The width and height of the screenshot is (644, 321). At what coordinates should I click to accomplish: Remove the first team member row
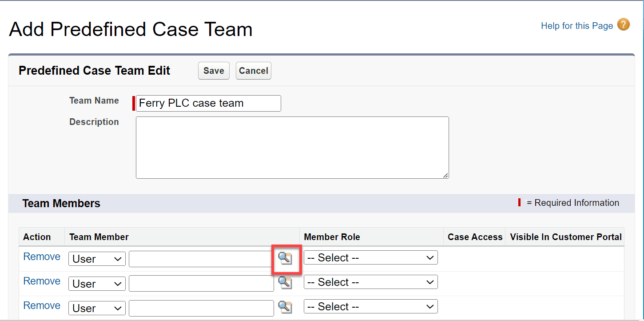click(41, 257)
